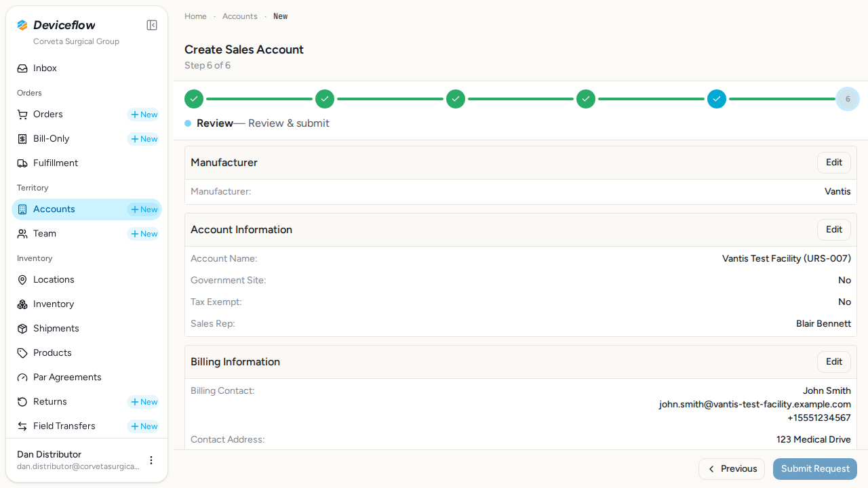Image resolution: width=868 pixels, height=488 pixels.
Task: Jump to third completed step circle
Action: pos(456,99)
